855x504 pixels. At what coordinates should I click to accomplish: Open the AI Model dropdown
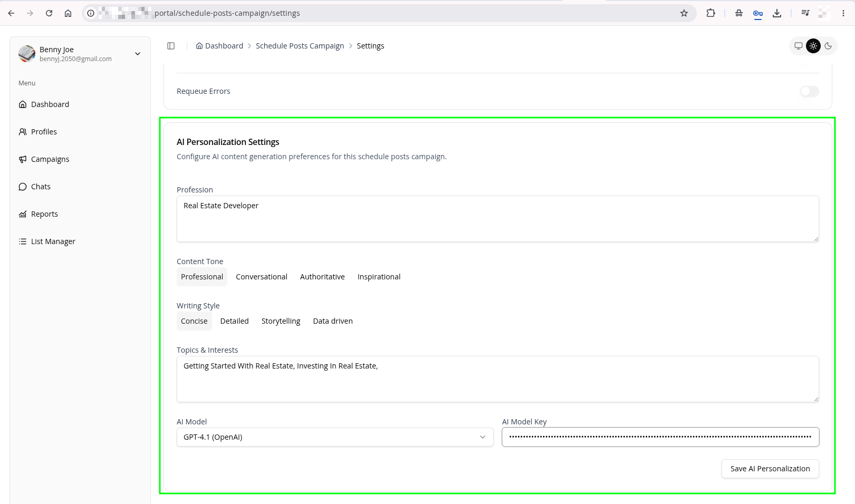tap(335, 437)
